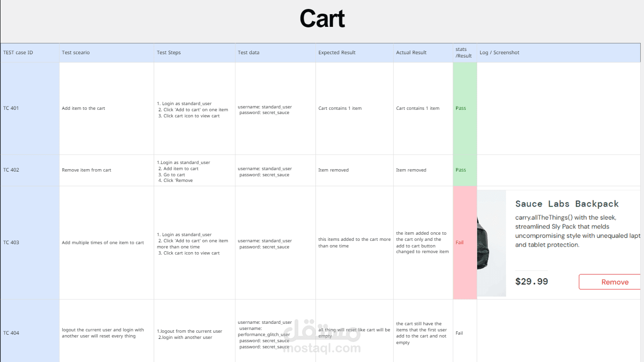Click the Remove button in the backpack screenshot
644x362 pixels.
pyautogui.click(x=610, y=282)
